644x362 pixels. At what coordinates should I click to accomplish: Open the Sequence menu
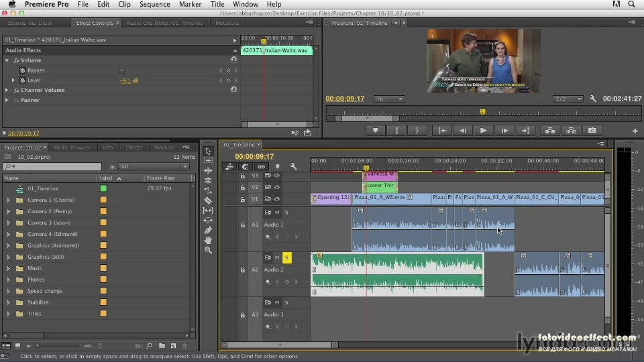click(154, 4)
